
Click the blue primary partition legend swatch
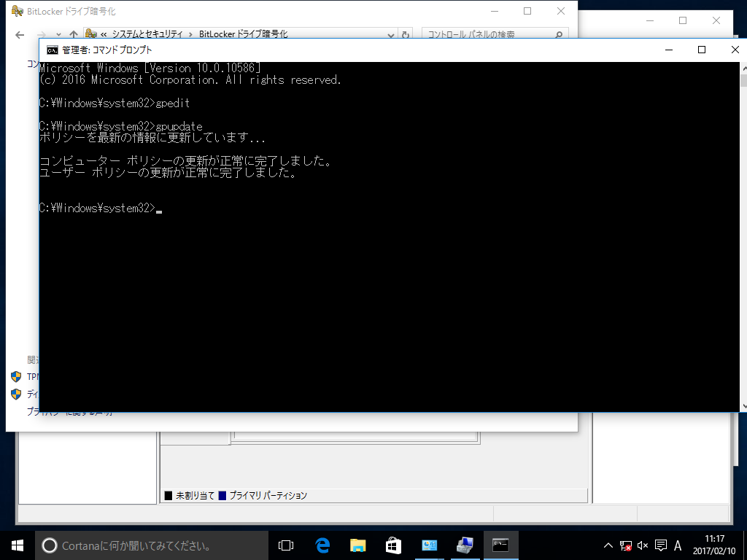click(x=222, y=496)
